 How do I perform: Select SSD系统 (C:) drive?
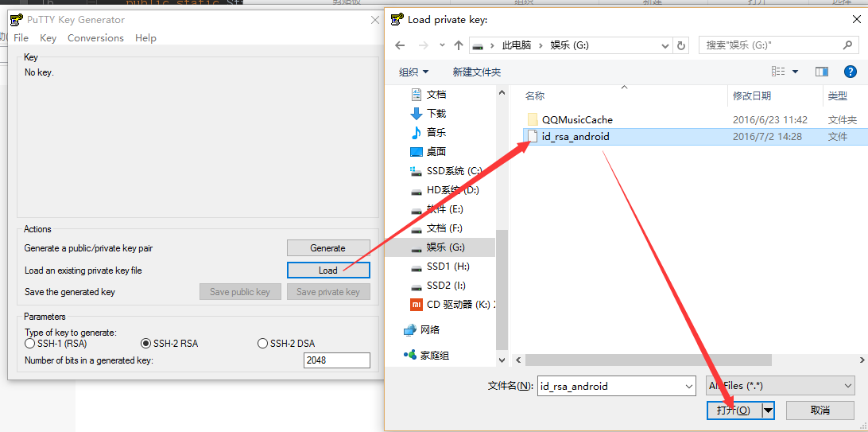tap(446, 171)
